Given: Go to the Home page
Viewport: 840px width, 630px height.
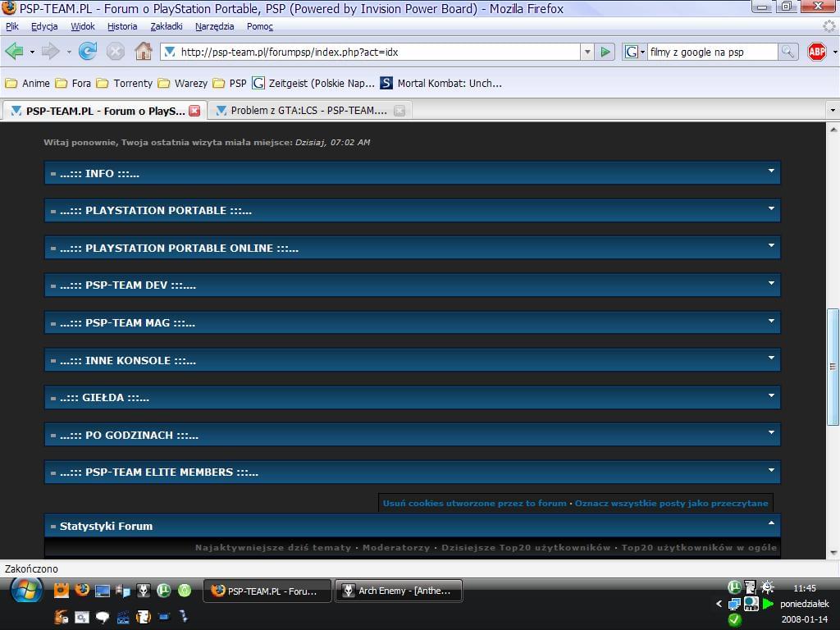Looking at the screenshot, I should point(143,52).
